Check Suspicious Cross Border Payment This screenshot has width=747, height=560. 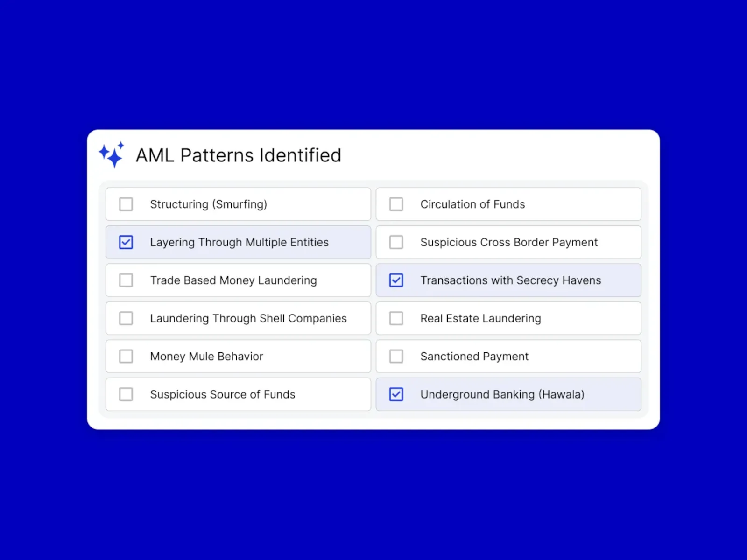click(396, 242)
